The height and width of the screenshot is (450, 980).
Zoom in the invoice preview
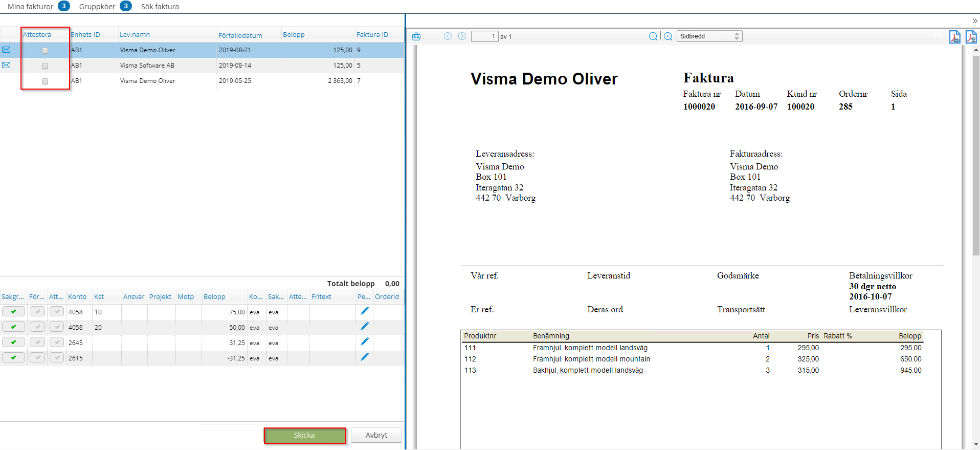(668, 36)
